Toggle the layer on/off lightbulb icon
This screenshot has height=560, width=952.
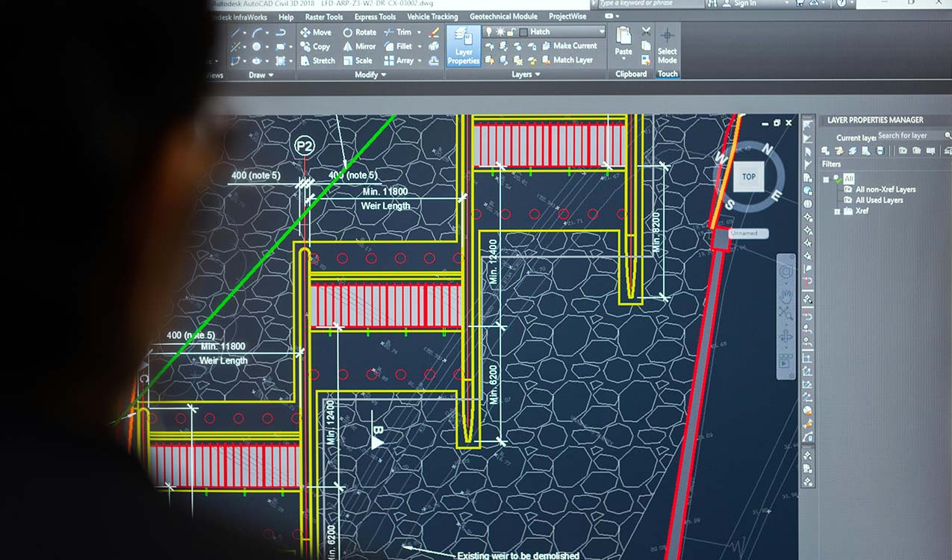489,32
